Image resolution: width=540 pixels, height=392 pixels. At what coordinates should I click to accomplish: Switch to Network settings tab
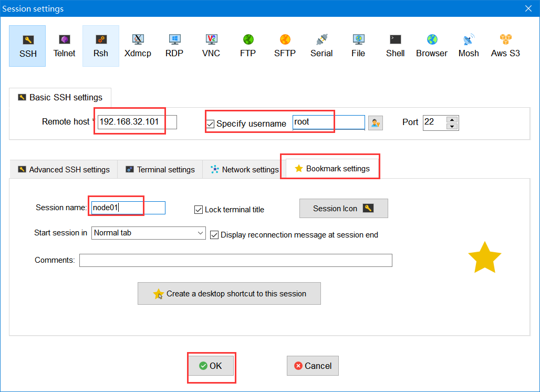click(x=244, y=170)
